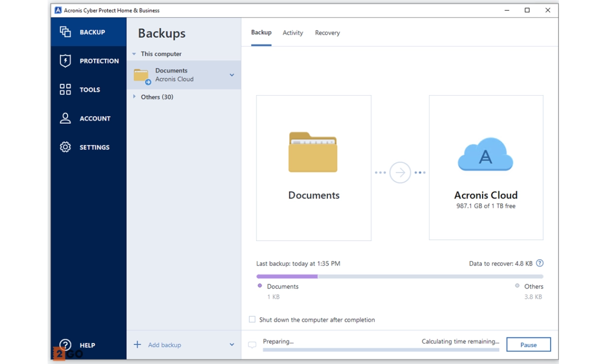Open the Account person icon
The height and width of the screenshot is (364, 607).
coord(65,118)
